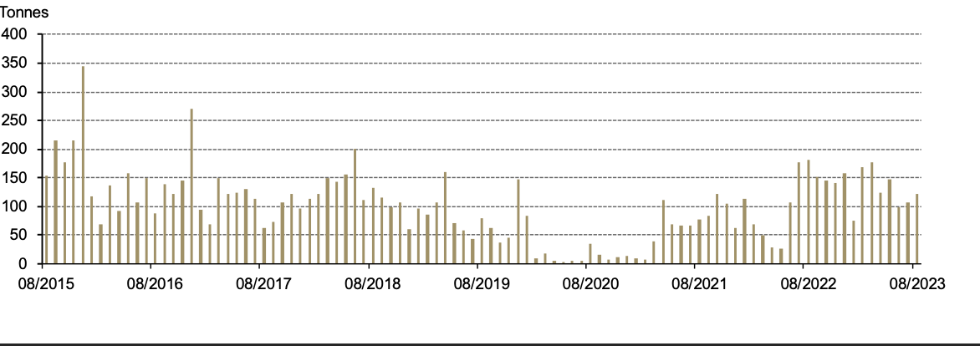Select the tallest bar near 350 tonnes
Screen dimensions: 980x346
tap(83, 165)
